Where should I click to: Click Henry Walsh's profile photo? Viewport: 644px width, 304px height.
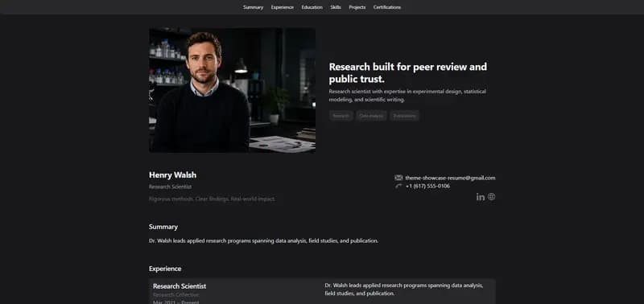click(232, 90)
